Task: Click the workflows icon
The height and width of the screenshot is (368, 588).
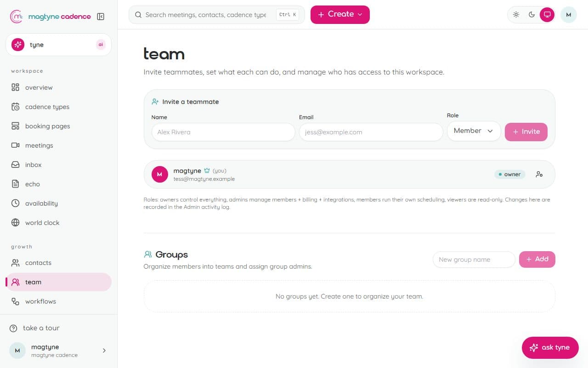Action: click(16, 301)
